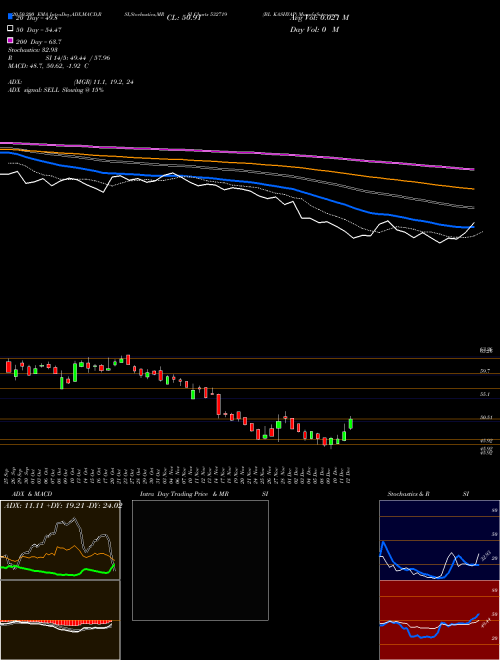Click the last green candlestick on the chart

point(351,423)
